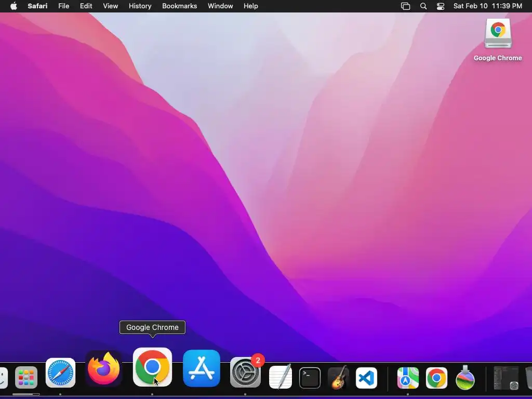Image resolution: width=532 pixels, height=399 pixels.
Task: Open Launchpad from the dock
Action: [x=26, y=377]
